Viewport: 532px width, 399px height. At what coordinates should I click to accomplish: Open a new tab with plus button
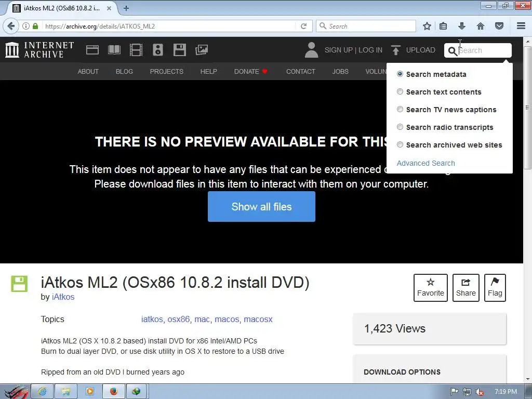click(126, 8)
